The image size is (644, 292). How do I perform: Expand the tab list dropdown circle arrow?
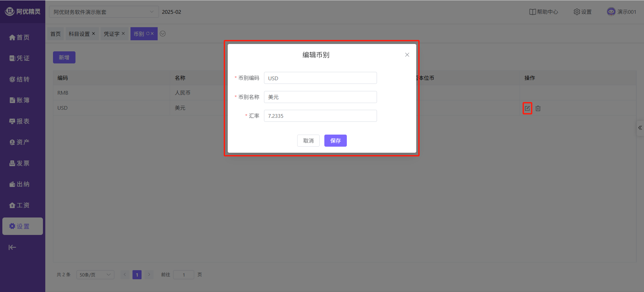tap(163, 34)
